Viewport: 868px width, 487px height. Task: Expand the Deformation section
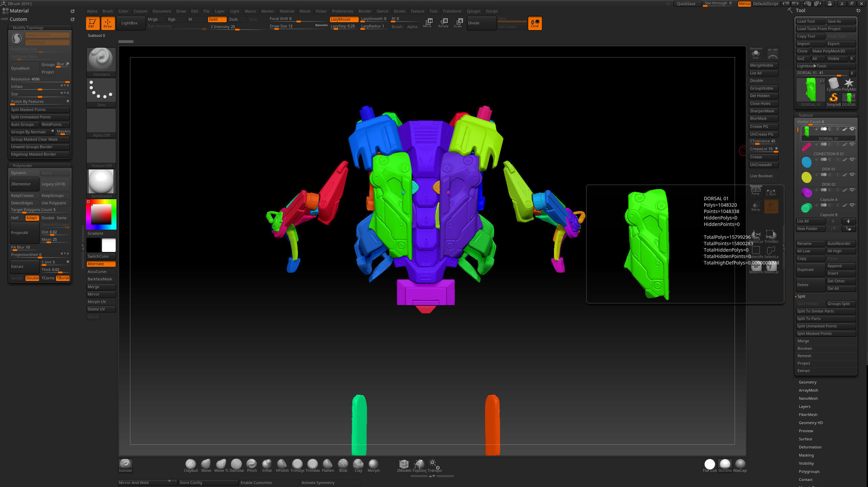pyautogui.click(x=810, y=447)
